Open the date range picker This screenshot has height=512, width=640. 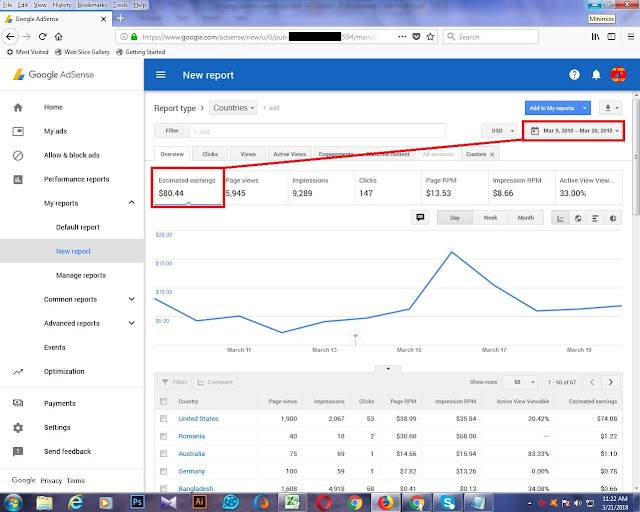[x=574, y=131]
